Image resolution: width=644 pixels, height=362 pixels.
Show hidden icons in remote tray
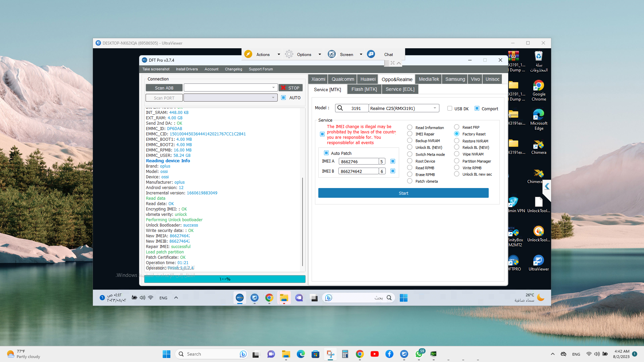[176, 298]
